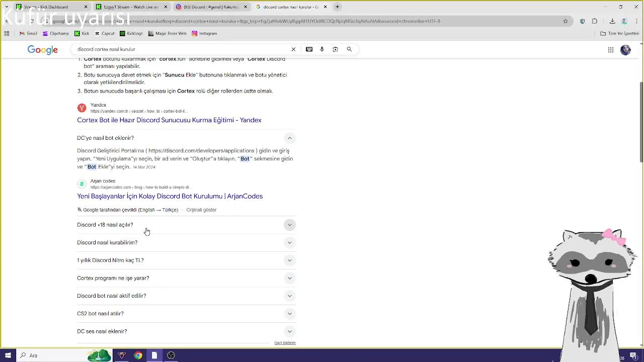Open the Windows Start menu
This screenshot has width=644, height=362.
(x=8, y=355)
